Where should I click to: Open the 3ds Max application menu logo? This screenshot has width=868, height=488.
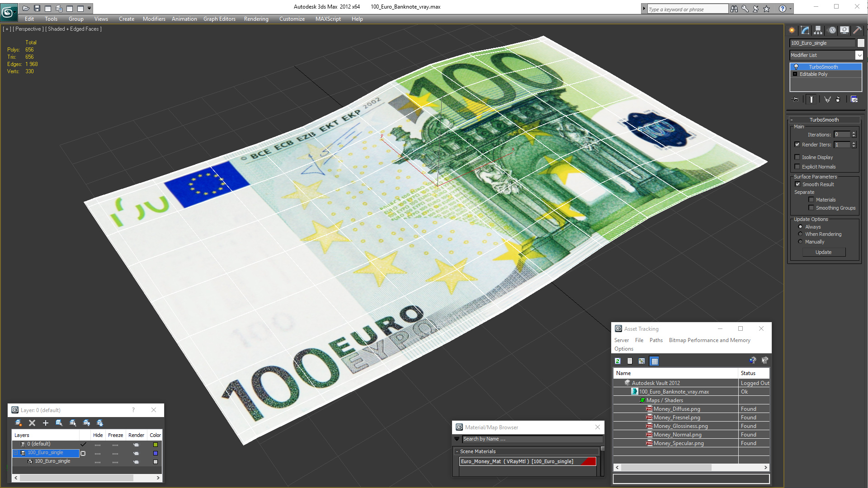8,12
